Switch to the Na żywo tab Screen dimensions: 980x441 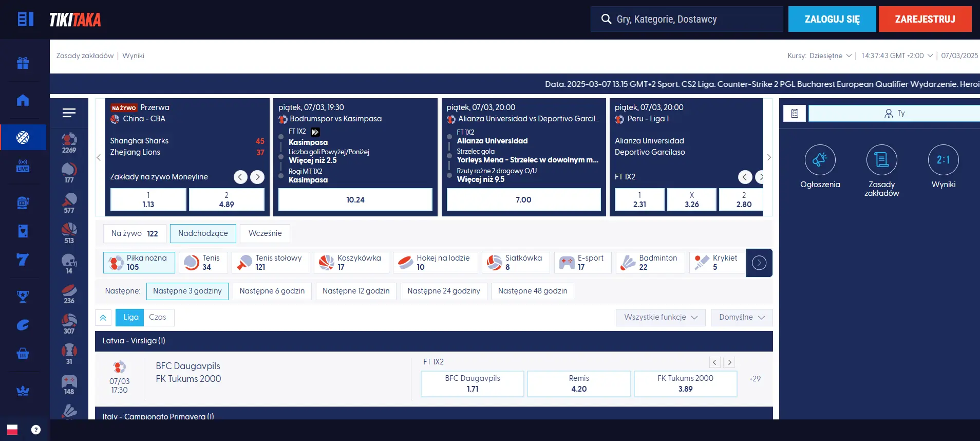(135, 234)
